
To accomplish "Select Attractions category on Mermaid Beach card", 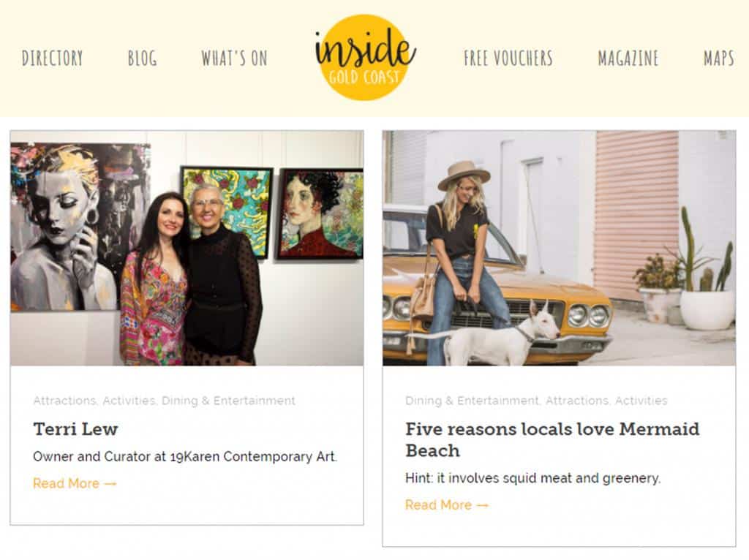I will (x=576, y=401).
